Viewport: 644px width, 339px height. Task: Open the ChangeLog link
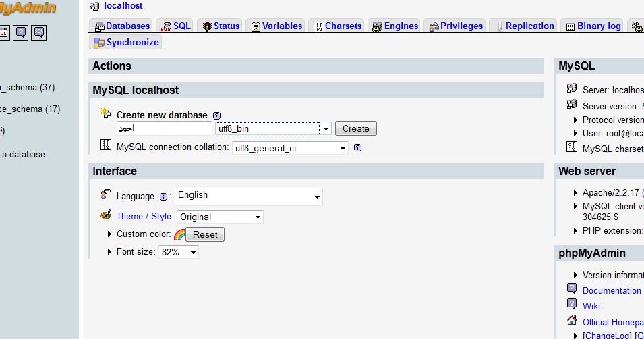608,336
